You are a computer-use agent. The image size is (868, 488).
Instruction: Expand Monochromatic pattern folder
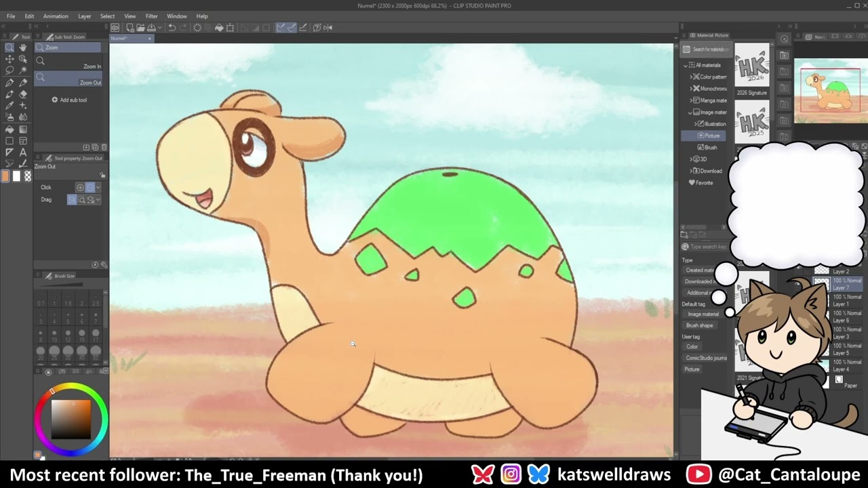tap(691, 89)
